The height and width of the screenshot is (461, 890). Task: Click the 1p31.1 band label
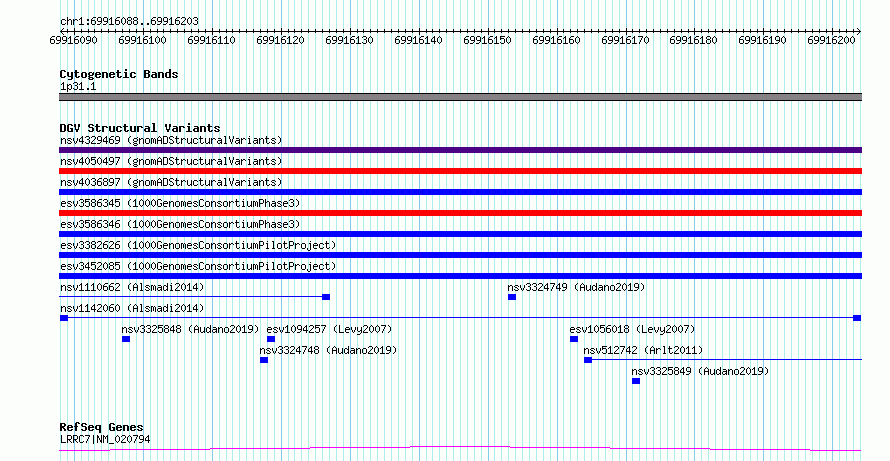point(78,86)
